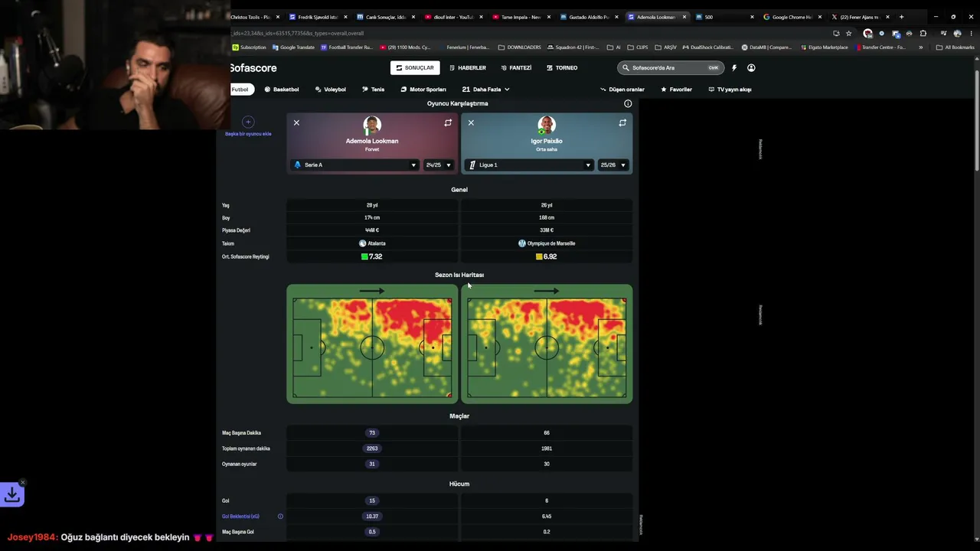Screen dimensions: 980x551
Task: Open the Ligue 1 league dropdown
Action: point(530,165)
